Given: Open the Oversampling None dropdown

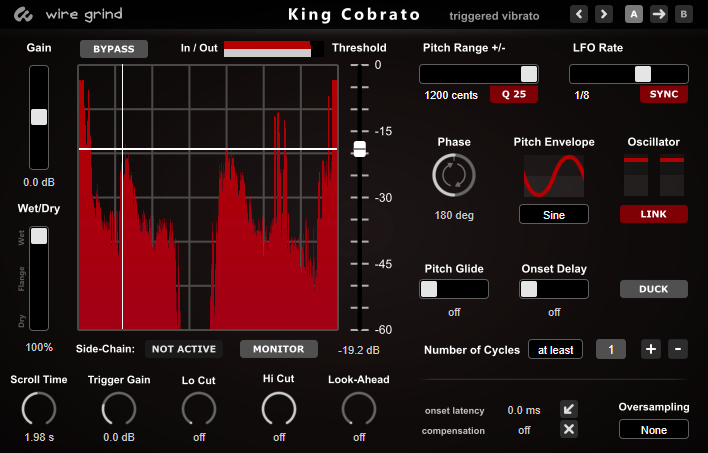Looking at the screenshot, I should [654, 430].
